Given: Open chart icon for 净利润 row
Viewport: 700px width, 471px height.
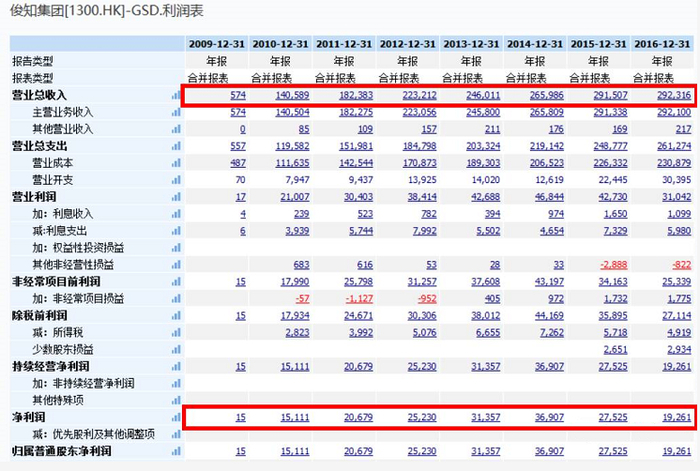Looking at the screenshot, I should click(x=176, y=417).
